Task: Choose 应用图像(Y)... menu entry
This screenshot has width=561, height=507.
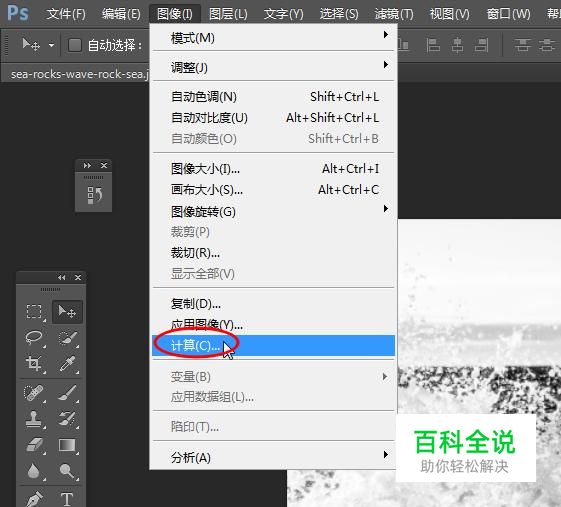Action: [x=274, y=325]
